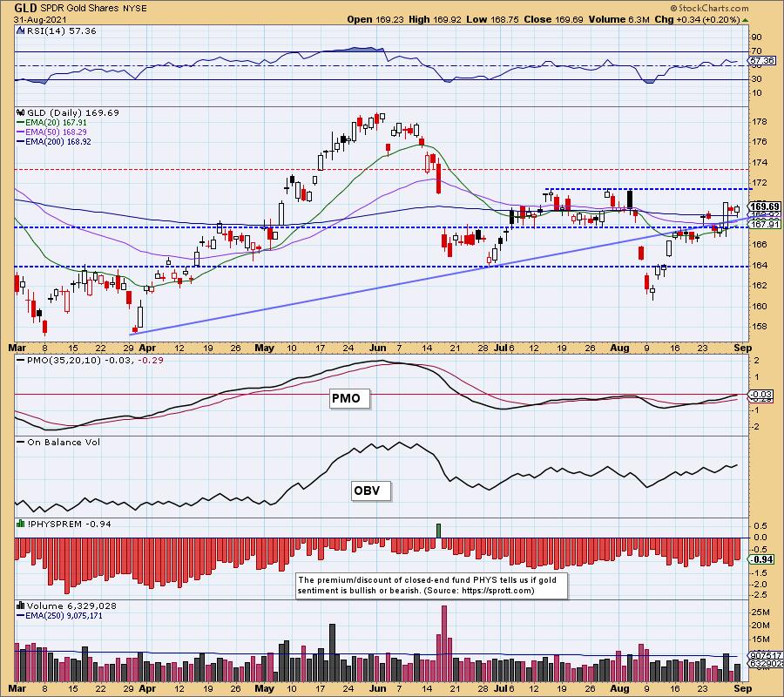Click the High 169.92 value
This screenshot has height=697, width=784.
[435, 19]
